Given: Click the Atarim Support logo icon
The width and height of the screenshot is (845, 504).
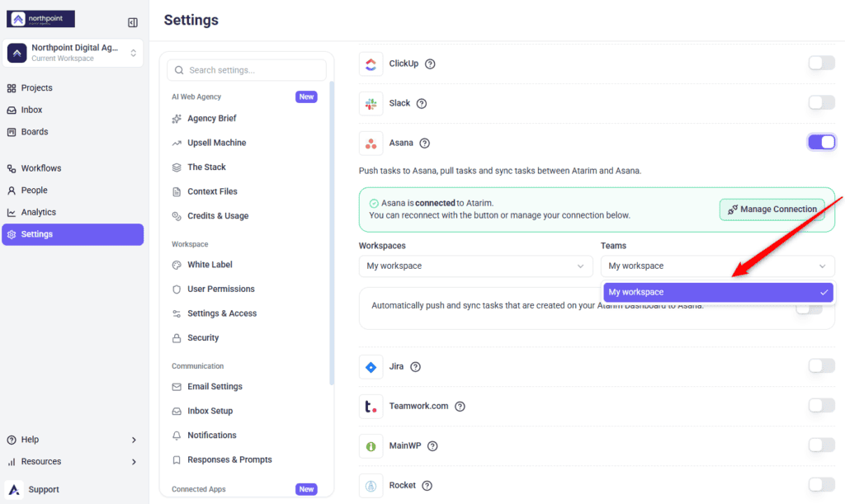Looking at the screenshot, I should tap(15, 489).
